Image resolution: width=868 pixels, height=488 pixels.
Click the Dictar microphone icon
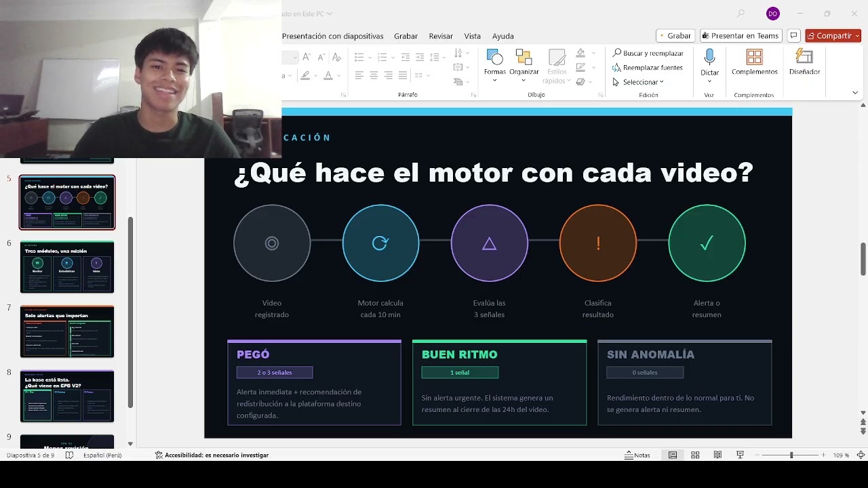pos(709,58)
